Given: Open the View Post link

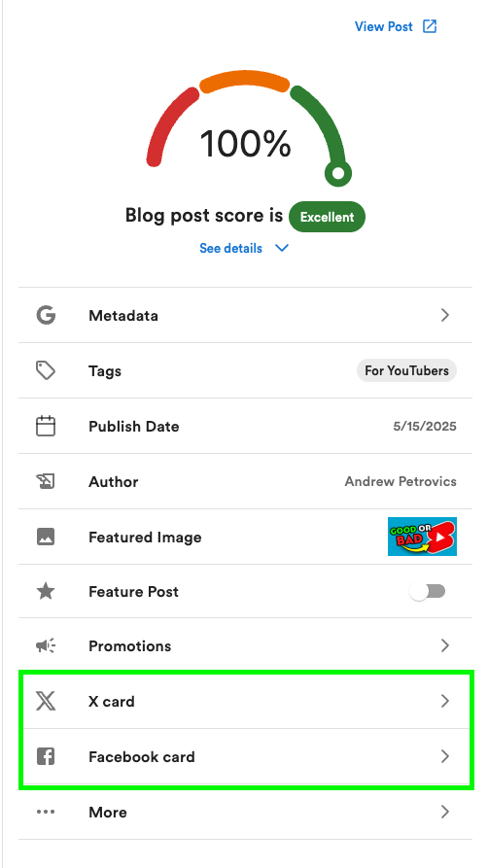Looking at the screenshot, I should tap(396, 26).
